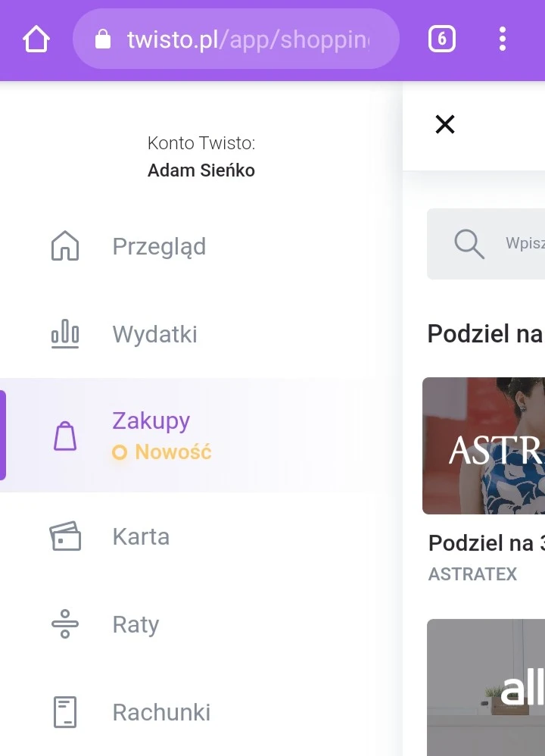Click the Wydatki bar chart icon
The width and height of the screenshot is (545, 756).
tap(65, 333)
